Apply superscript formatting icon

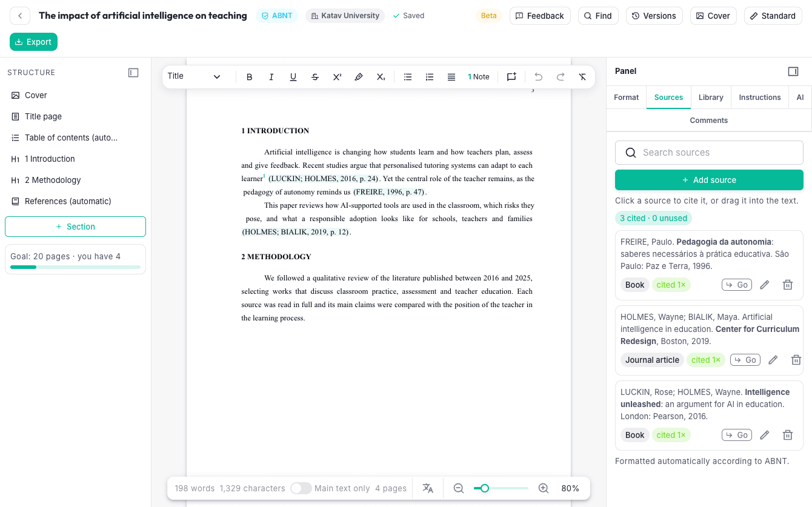(x=337, y=77)
